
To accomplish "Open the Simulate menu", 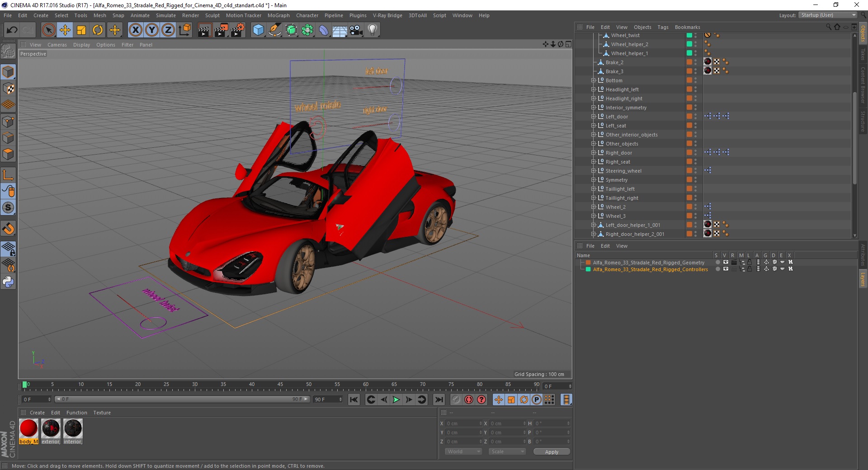I will pos(166,15).
